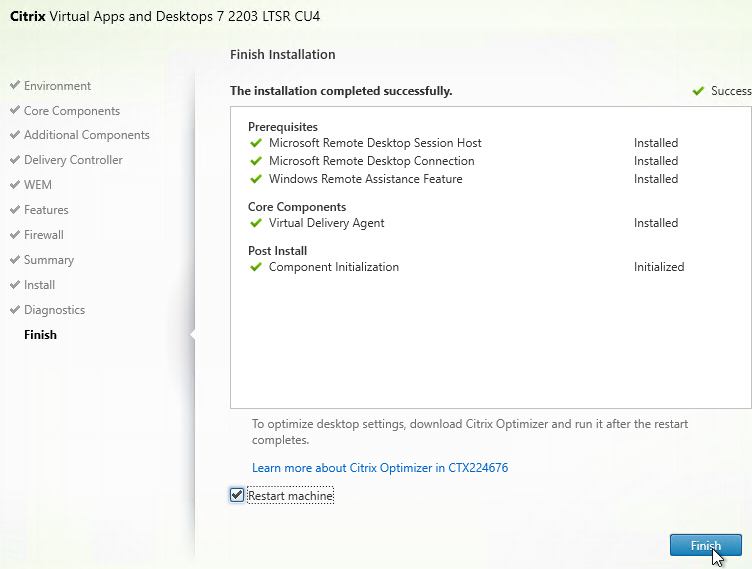This screenshot has width=752, height=569.
Task: Click checkmark beside Component Initialization
Action: pos(256,267)
